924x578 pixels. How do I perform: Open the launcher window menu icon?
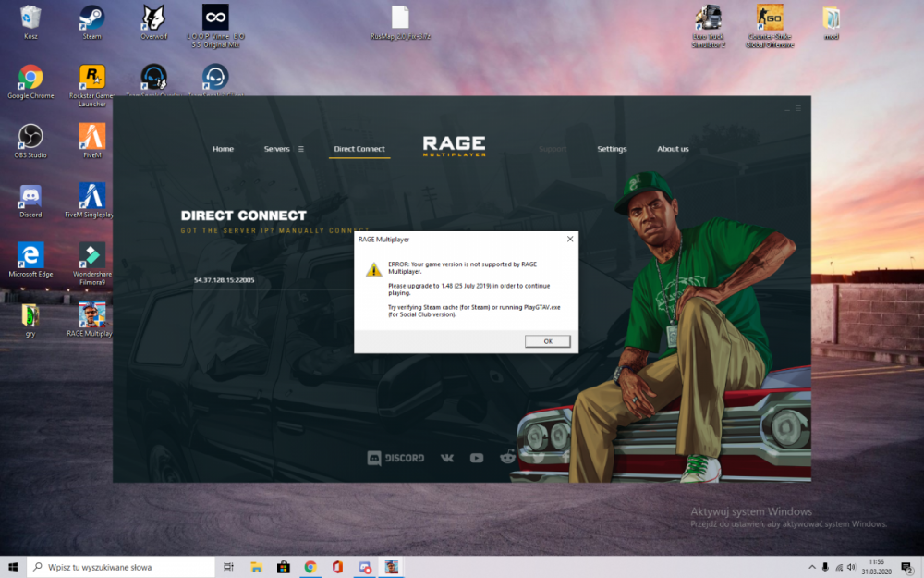798,108
